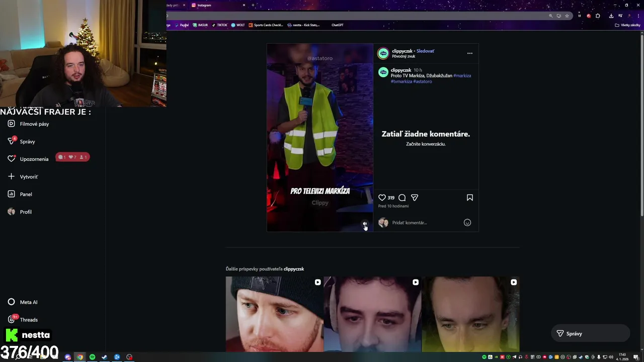644x362 pixels.
Task: Open floating Správy messages button at bottom right
Action: pyautogui.click(x=591, y=333)
